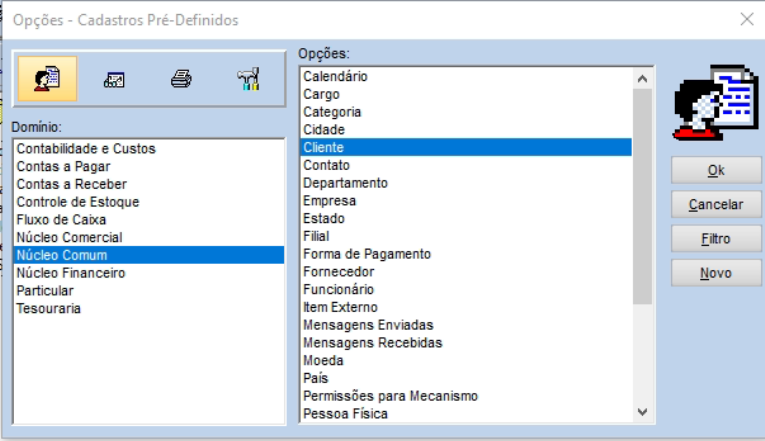Open the Filtro button
Viewport: 765px width, 441px height.
point(716,239)
